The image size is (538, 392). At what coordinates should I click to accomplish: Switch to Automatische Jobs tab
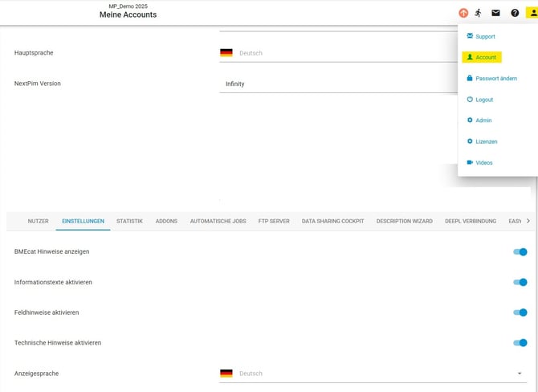coord(218,221)
